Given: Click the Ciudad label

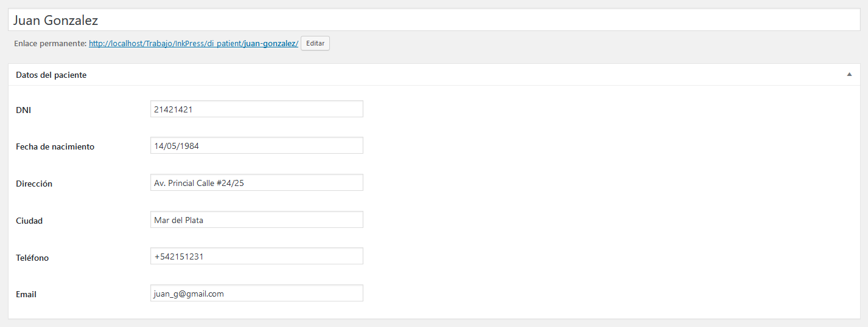Looking at the screenshot, I should [x=29, y=221].
